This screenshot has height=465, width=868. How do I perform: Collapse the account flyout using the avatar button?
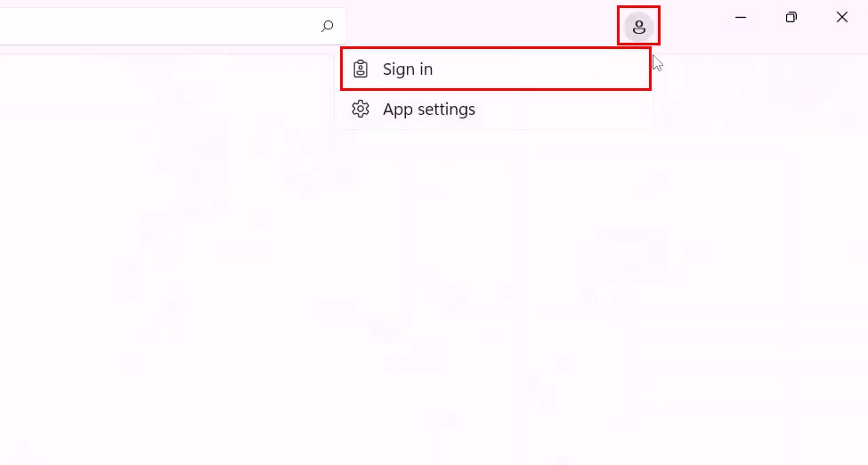638,27
